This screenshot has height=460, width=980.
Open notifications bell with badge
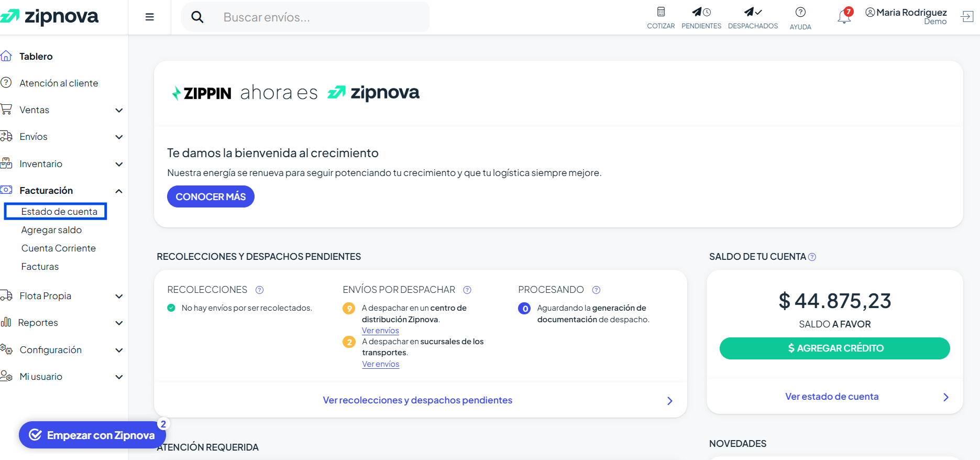(844, 16)
